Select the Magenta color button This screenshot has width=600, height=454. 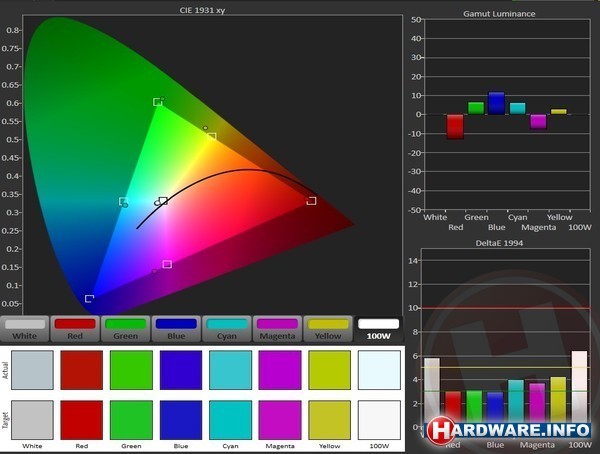click(x=277, y=329)
